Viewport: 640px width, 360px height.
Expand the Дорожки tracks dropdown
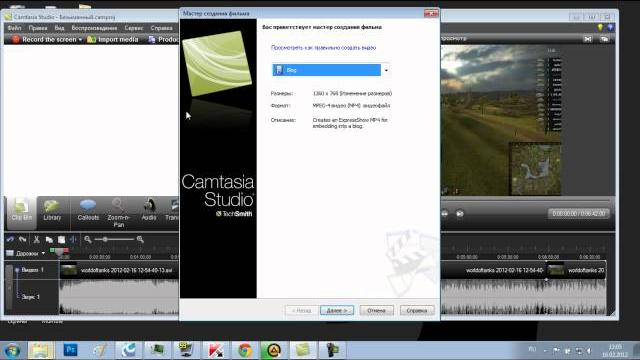click(43, 253)
